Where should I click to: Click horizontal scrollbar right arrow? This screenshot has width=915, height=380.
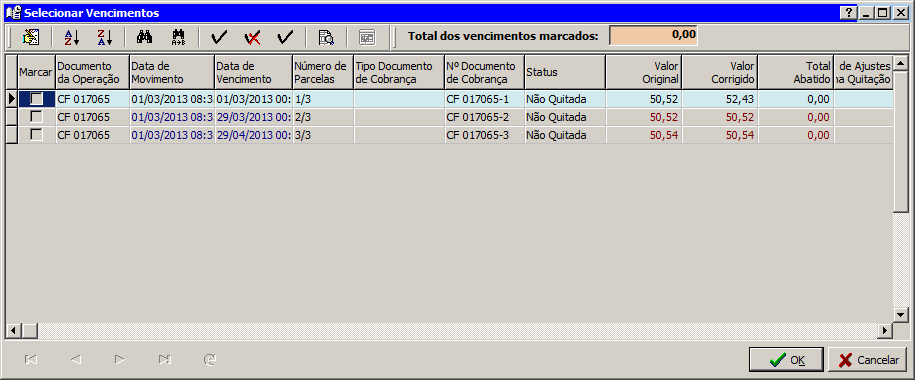885,330
